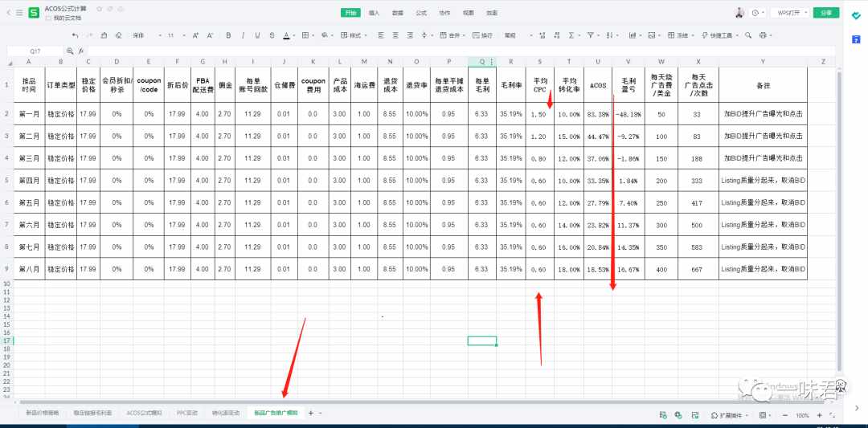Screen dimensions: 868x428
Task: Align text left
Action: [x=381, y=35]
